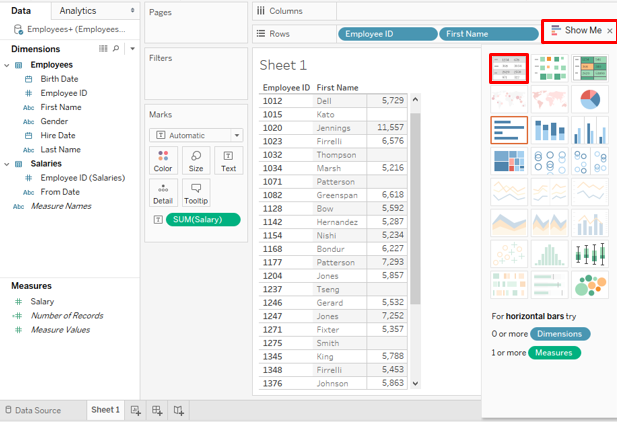
Task: Select the Sheet 1 tab
Action: click(x=105, y=410)
